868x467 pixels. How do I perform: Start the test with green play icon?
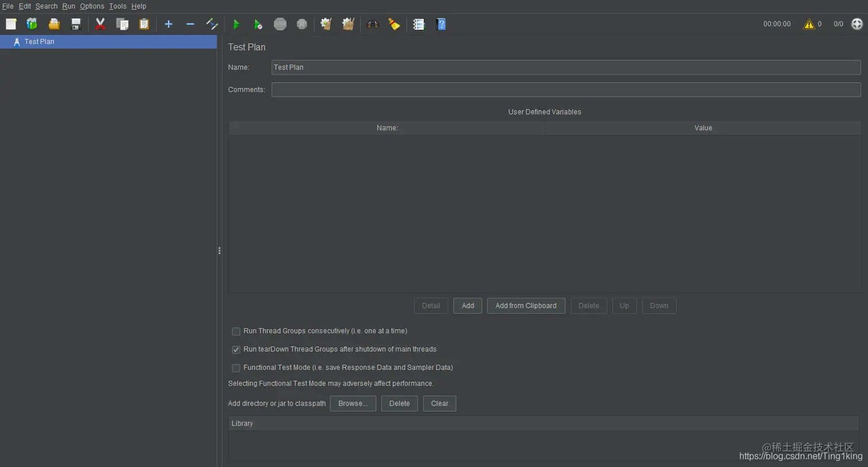coord(236,24)
